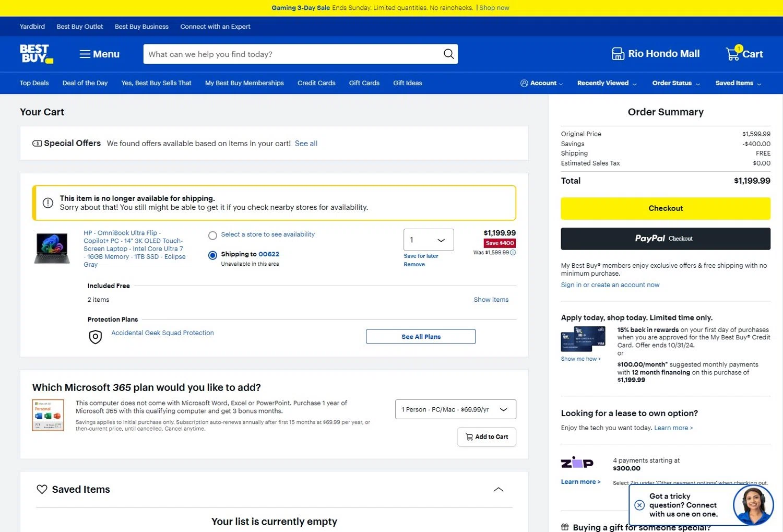Click See All Plans button

tap(421, 337)
